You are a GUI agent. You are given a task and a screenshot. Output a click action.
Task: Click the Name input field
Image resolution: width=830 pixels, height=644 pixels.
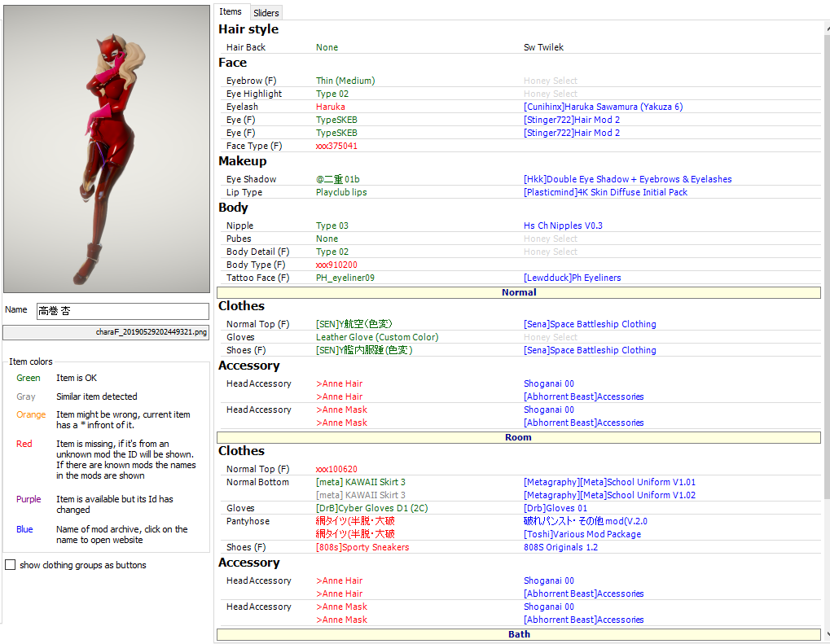(123, 311)
